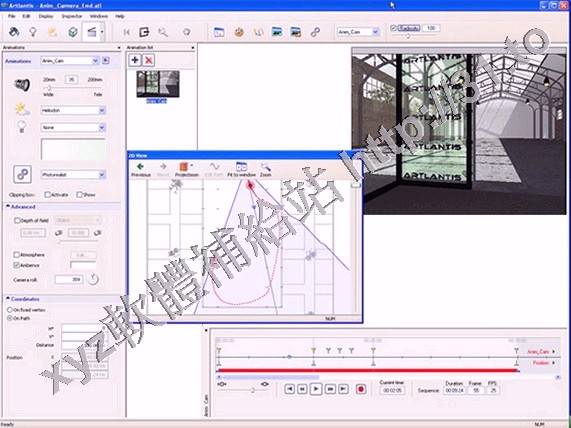
Task: Click the small button right of Animations dropdown
Action: click(106, 60)
